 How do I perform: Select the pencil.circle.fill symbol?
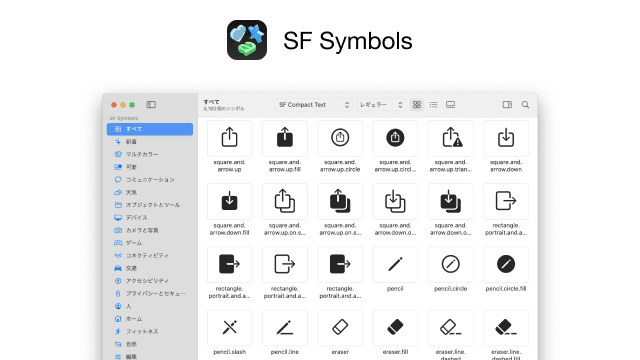point(506,264)
